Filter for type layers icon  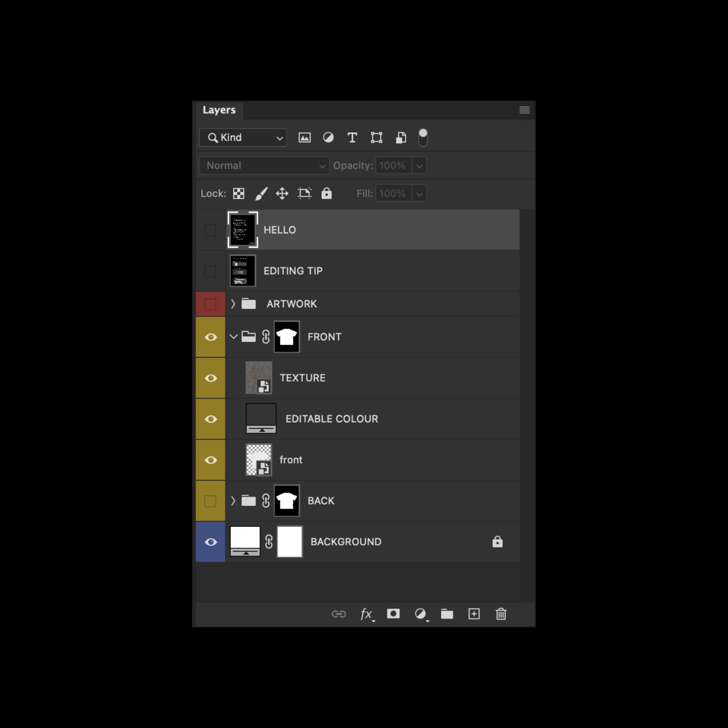click(x=352, y=138)
